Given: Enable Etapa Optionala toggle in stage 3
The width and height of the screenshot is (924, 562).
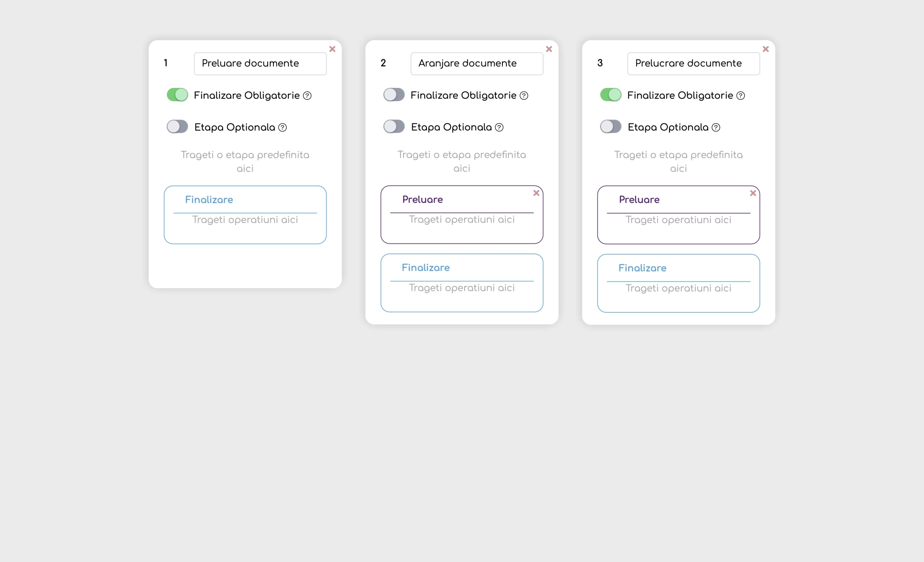Looking at the screenshot, I should pos(611,127).
